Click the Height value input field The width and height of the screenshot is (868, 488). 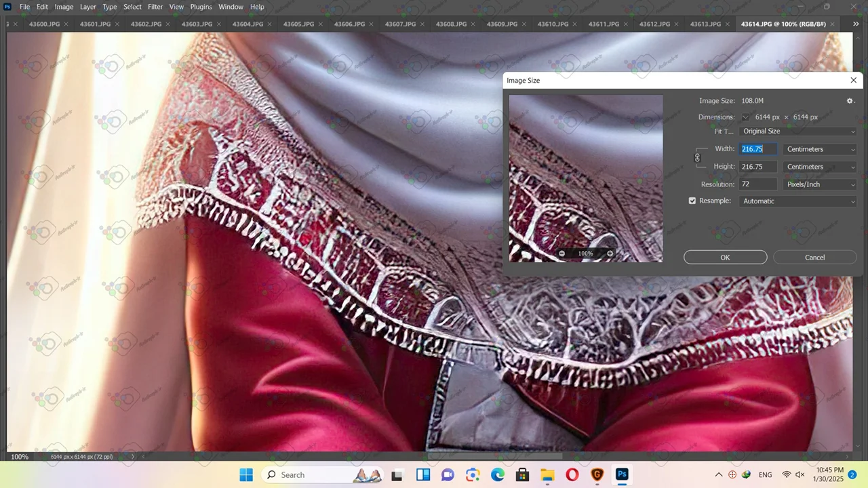coord(757,167)
